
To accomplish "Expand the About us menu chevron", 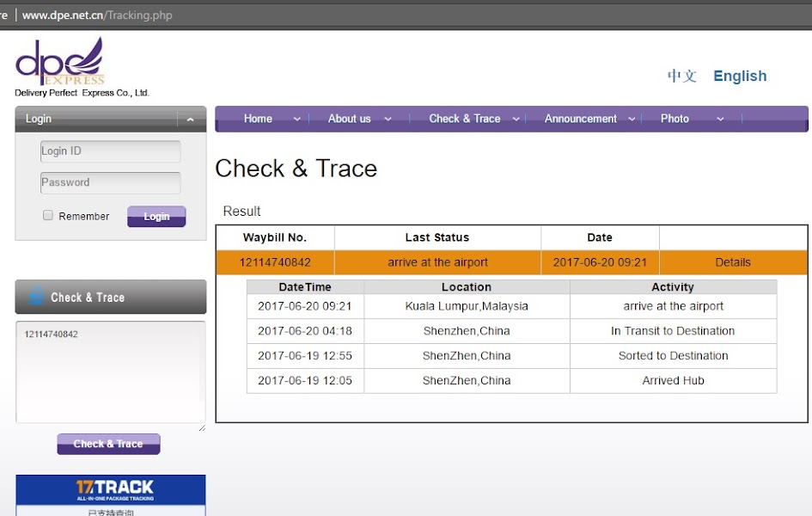I will [x=388, y=119].
